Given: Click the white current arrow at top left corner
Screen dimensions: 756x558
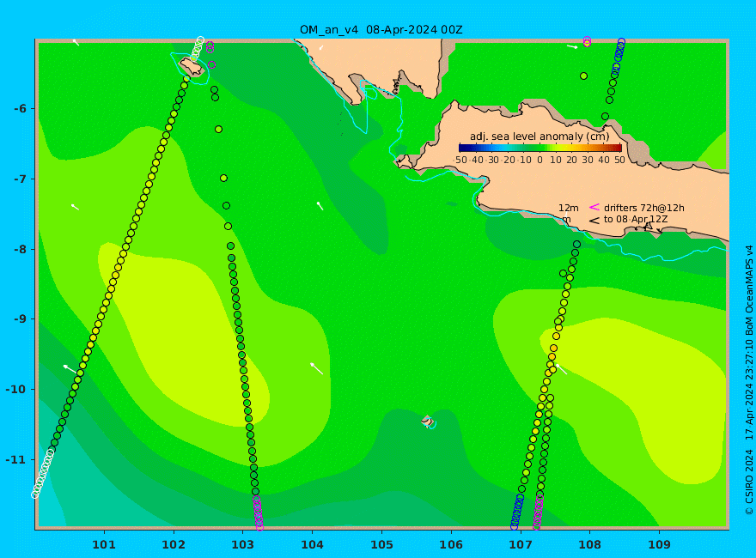Looking at the screenshot, I should click(76, 42).
